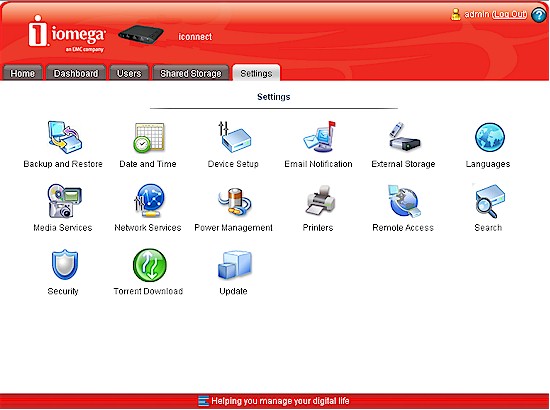Open the External Storage icon

tap(404, 137)
